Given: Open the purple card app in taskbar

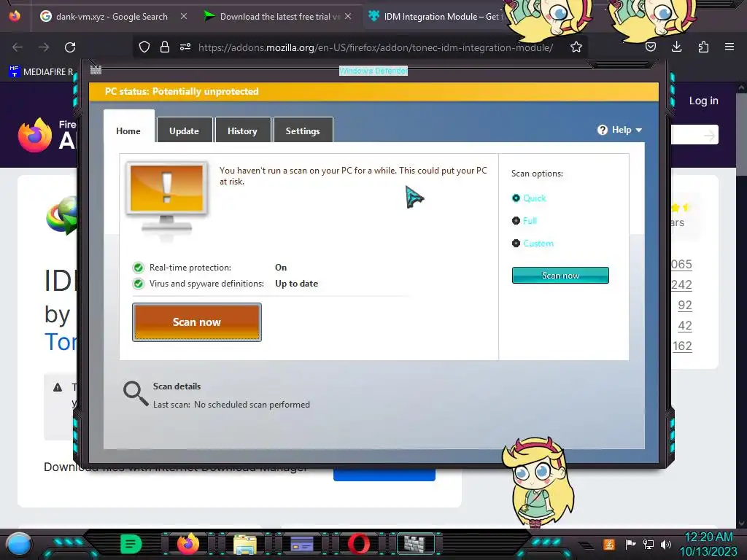Looking at the screenshot, I should [x=302, y=544].
